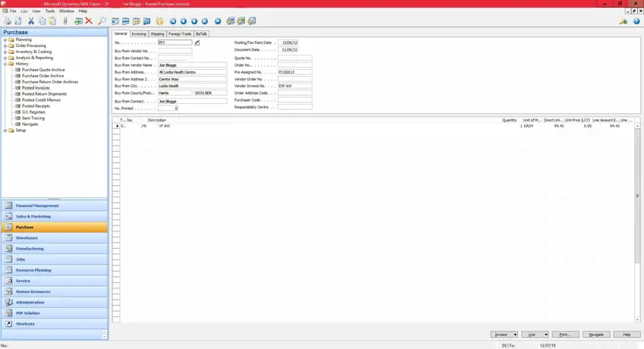Screen dimensions: 644x349
Task: Collapse the History folder
Action: 5,64
